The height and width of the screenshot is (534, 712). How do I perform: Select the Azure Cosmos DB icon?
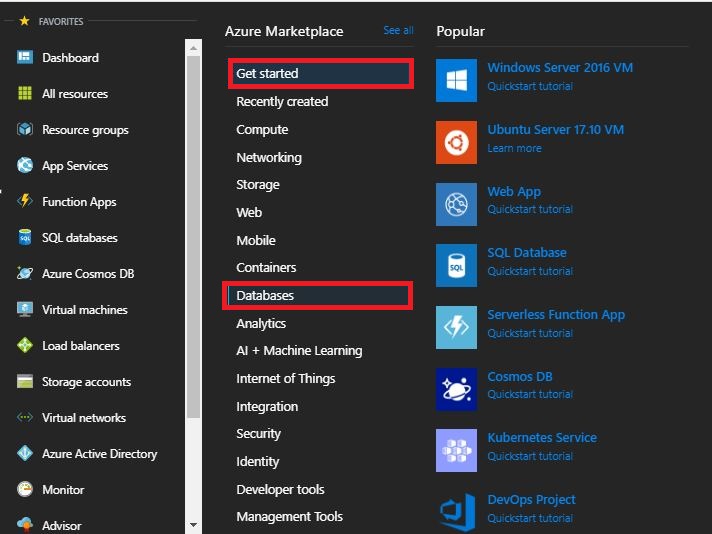[x=25, y=273]
